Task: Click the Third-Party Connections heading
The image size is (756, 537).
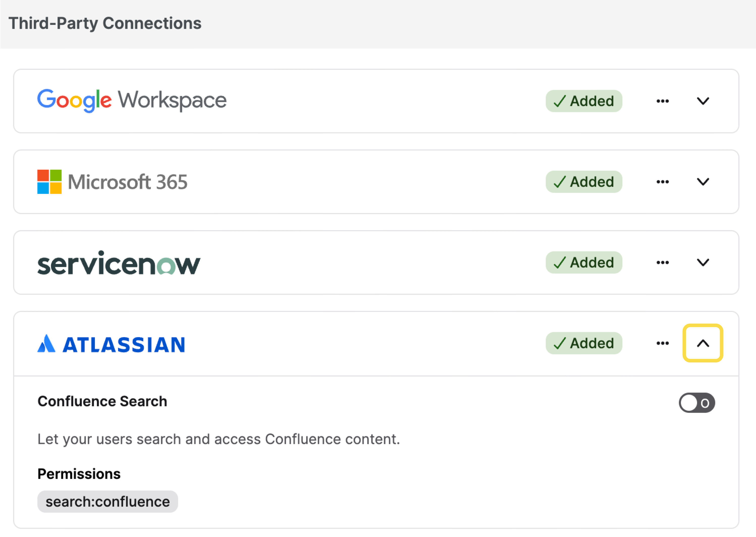Action: point(105,23)
